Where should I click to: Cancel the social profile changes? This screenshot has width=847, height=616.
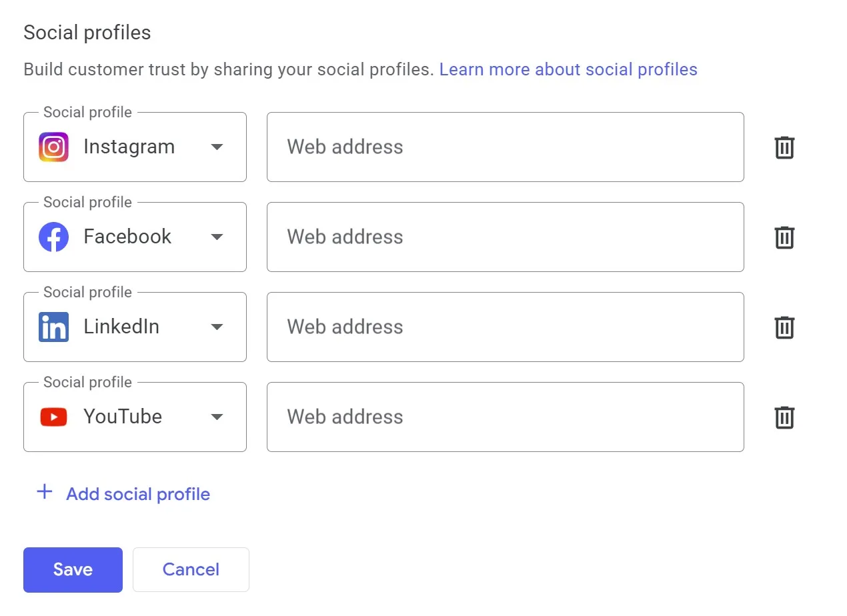[191, 569]
